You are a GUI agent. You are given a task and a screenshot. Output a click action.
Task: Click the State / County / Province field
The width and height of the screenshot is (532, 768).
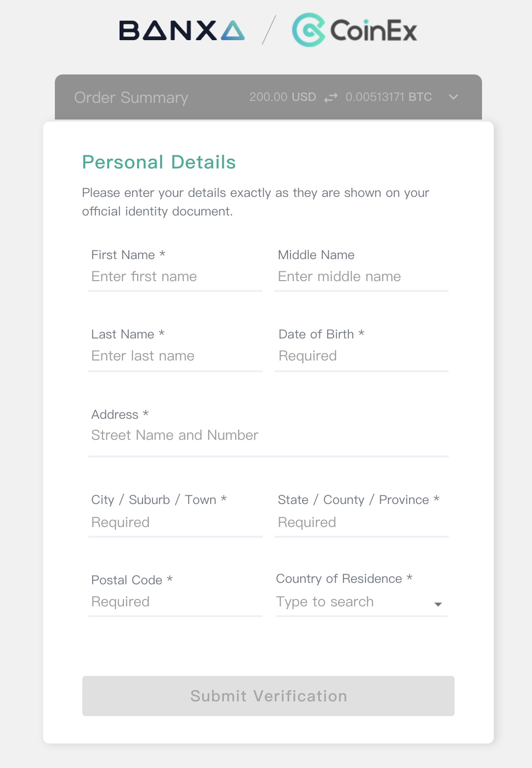click(x=362, y=523)
